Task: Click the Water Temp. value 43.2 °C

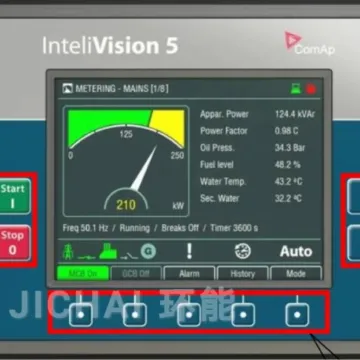Action: pyautogui.click(x=288, y=181)
